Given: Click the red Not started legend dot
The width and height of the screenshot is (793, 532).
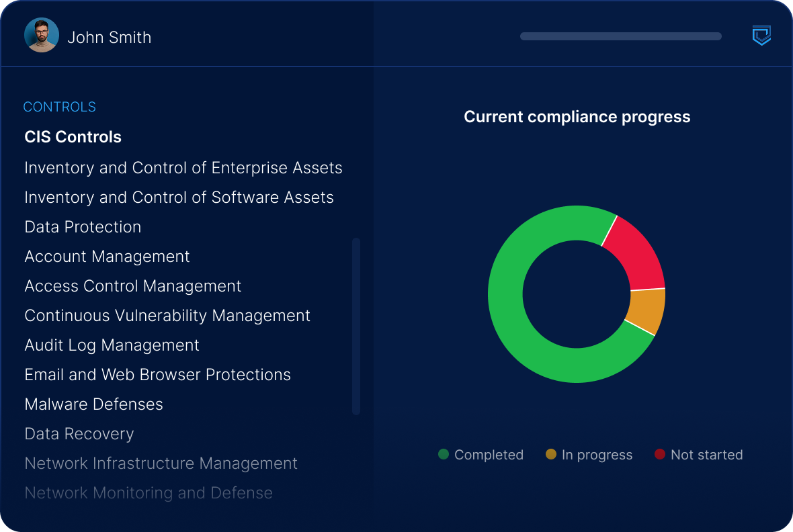Looking at the screenshot, I should point(661,455).
